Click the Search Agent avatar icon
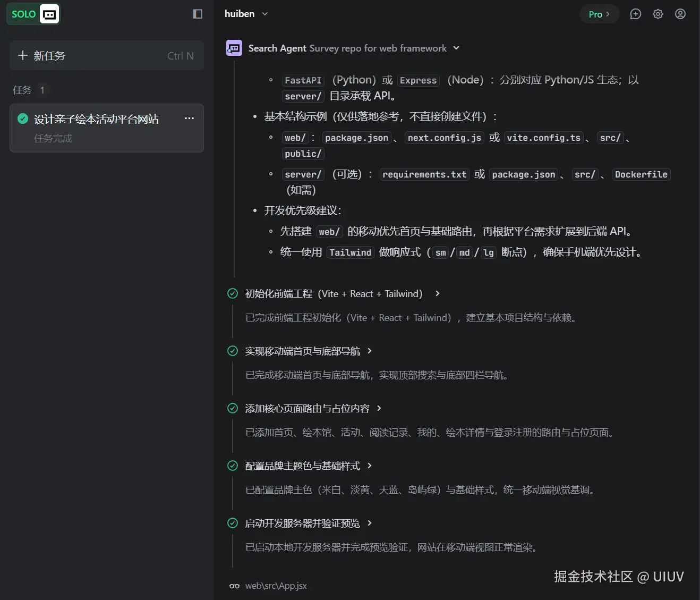This screenshot has height=600, width=700. point(234,48)
